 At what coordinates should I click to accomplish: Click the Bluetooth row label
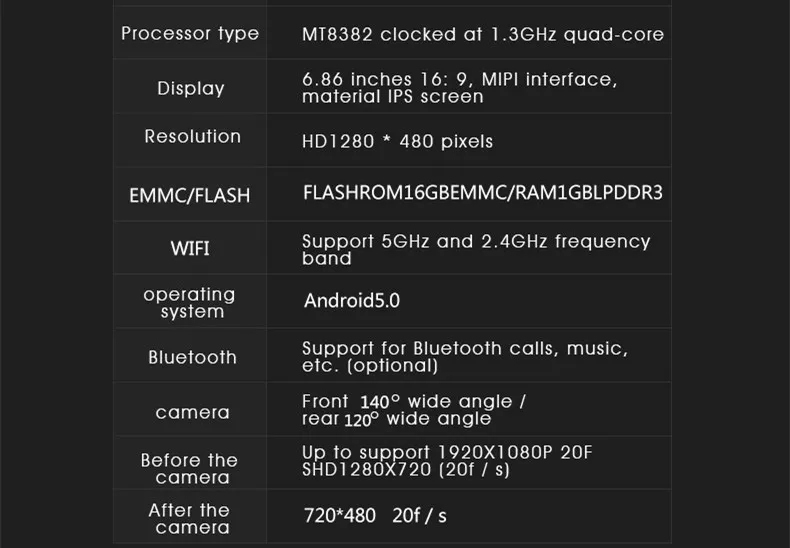point(192,357)
